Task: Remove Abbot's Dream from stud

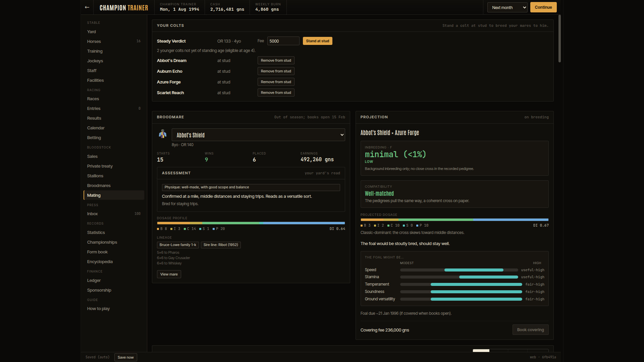Action: [276, 60]
